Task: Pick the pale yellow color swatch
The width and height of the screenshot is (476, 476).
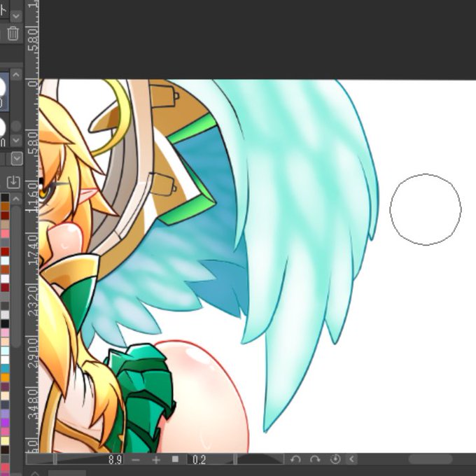Action: click(x=5, y=440)
